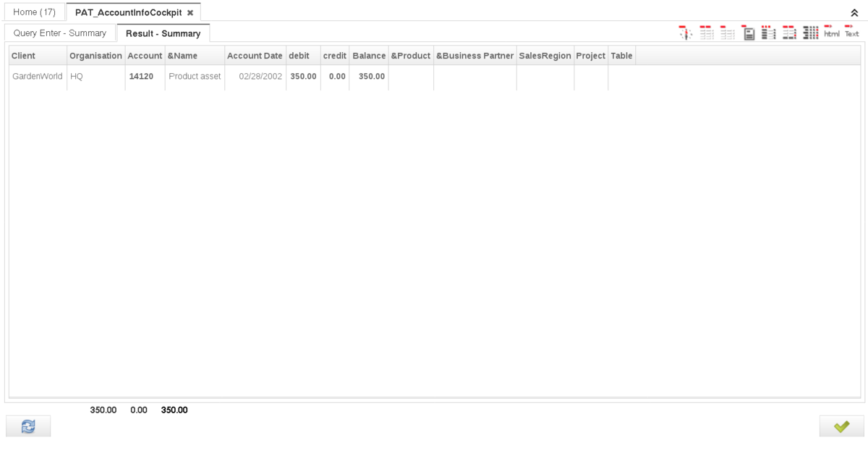Close the PAT_AccountInfoCockpit tab

pyautogui.click(x=190, y=13)
